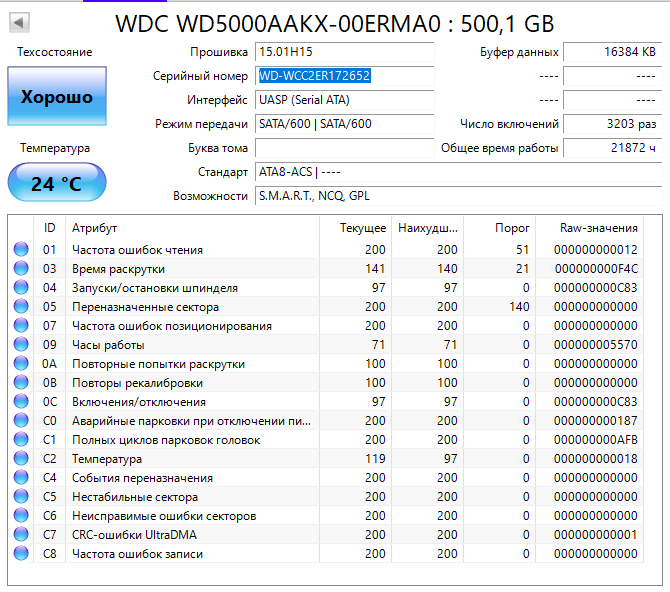Click the Возможности field S.M.A.R.T., NCQ, GPL
The image size is (670, 592).
(458, 196)
